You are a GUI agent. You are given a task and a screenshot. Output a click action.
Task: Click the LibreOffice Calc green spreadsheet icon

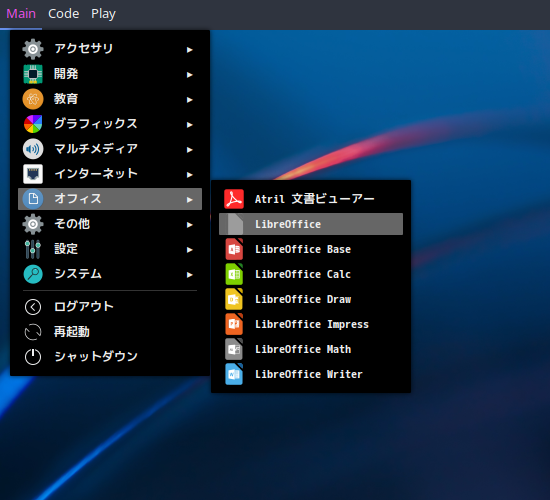(x=234, y=274)
